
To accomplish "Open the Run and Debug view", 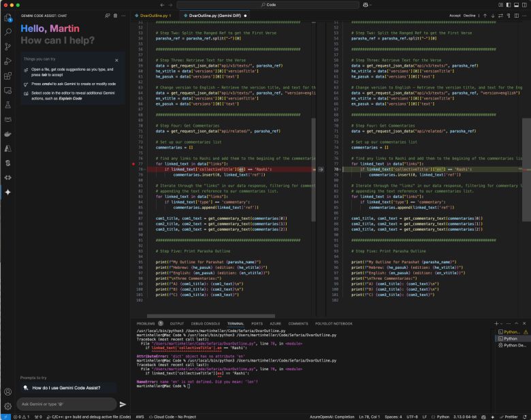I will click(x=7, y=62).
